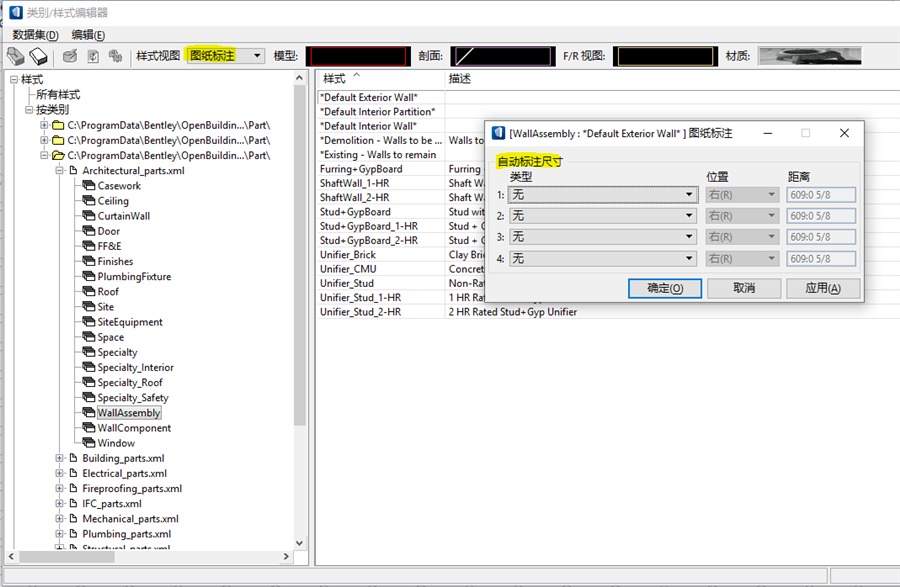Click the tree panel scroll-down arrow

(x=300, y=543)
